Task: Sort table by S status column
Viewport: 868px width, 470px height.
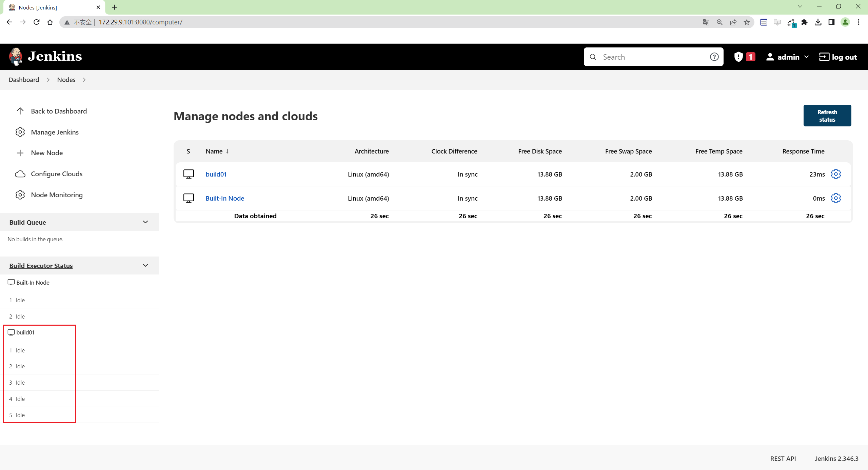Action: point(188,151)
